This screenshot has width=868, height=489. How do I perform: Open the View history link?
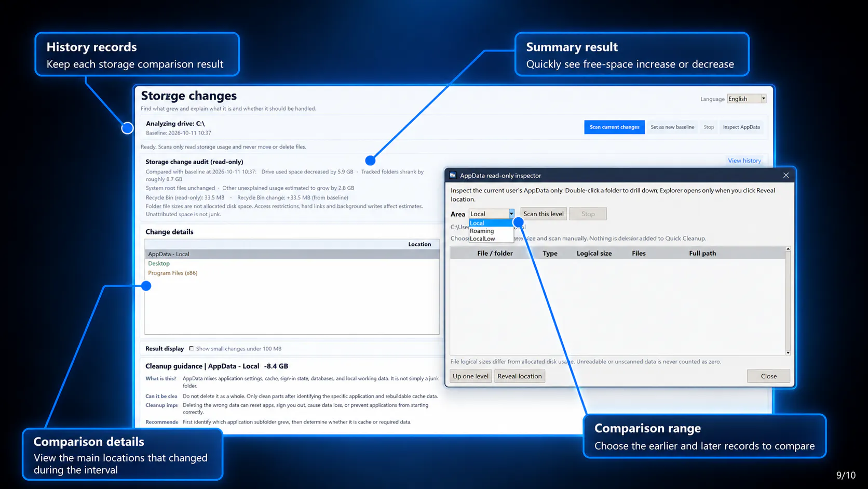(744, 161)
